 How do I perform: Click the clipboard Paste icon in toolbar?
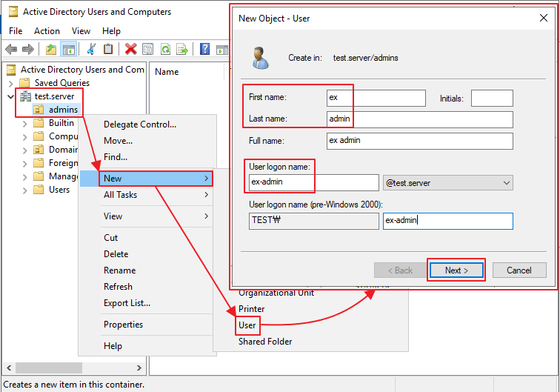pyautogui.click(x=108, y=49)
